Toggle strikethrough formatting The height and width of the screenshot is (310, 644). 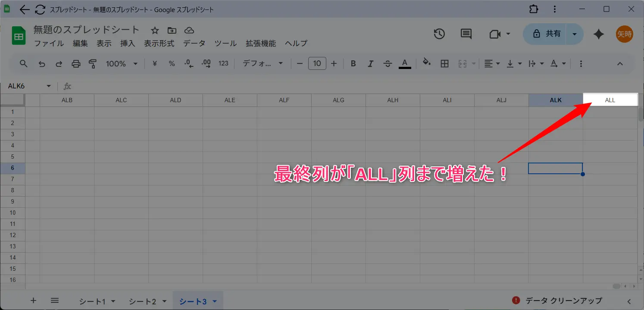point(388,64)
